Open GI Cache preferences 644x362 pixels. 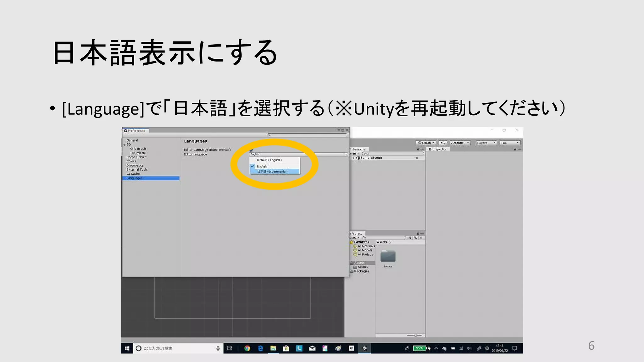[133, 174]
